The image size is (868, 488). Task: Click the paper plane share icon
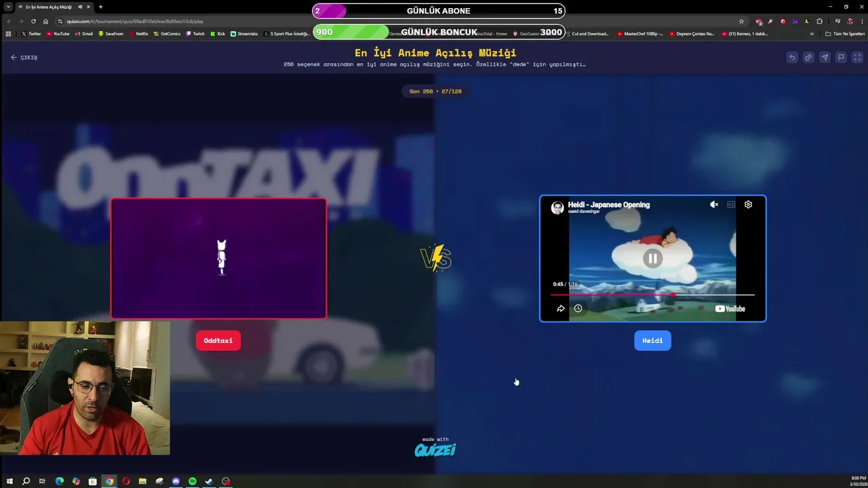point(825,58)
